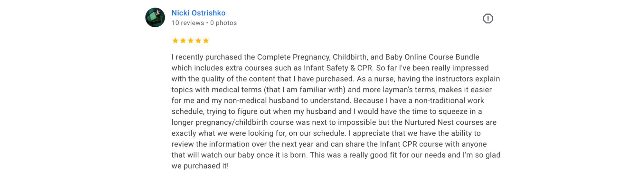The image size is (644, 175).
Task: Click the second rating star
Action: [x=183, y=40]
